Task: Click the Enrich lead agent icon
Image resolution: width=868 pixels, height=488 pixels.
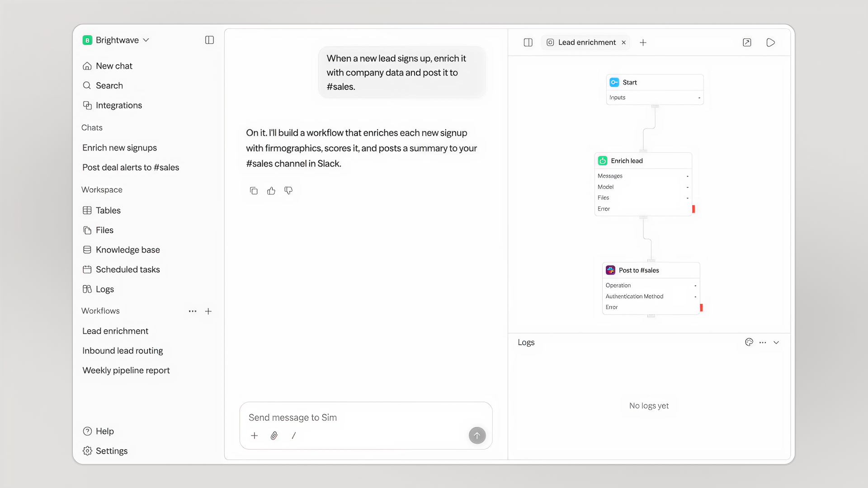Action: point(603,161)
